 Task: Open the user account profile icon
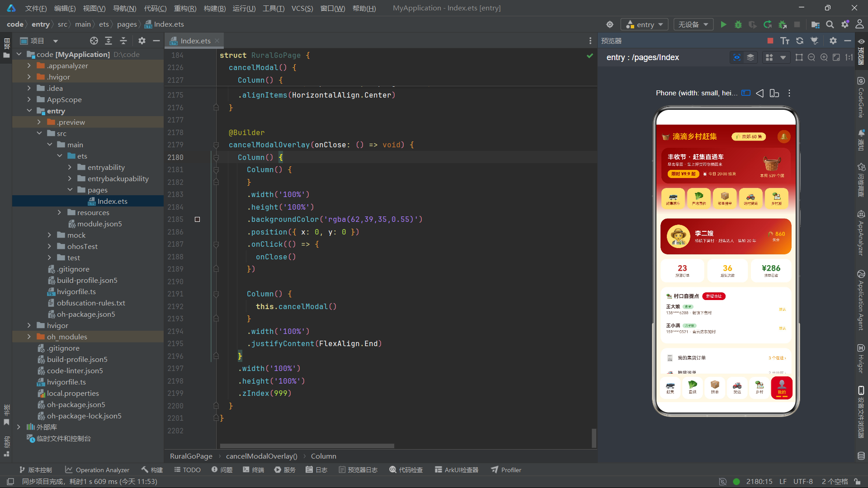(x=859, y=24)
